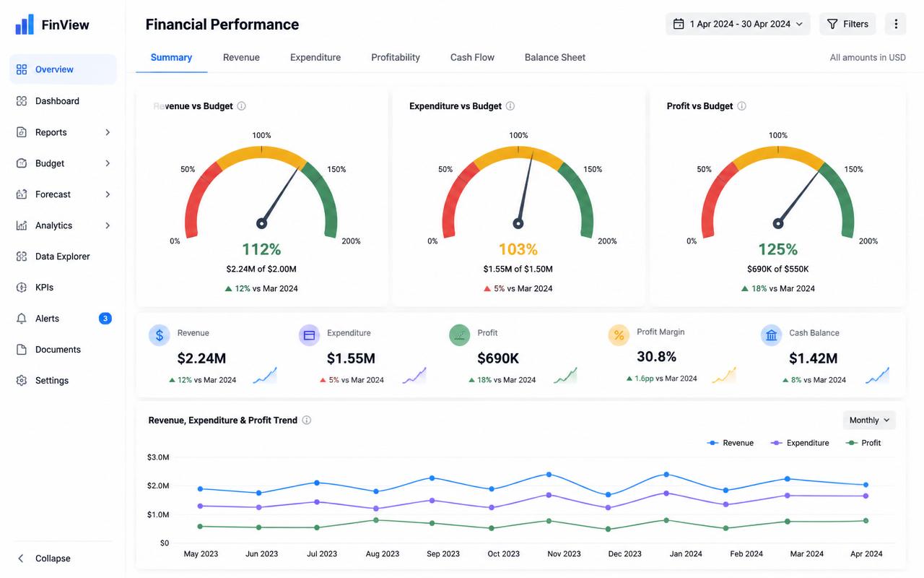Image resolution: width=924 pixels, height=578 pixels.
Task: Click the Expenditure sparkline mini chart
Action: pyautogui.click(x=415, y=376)
